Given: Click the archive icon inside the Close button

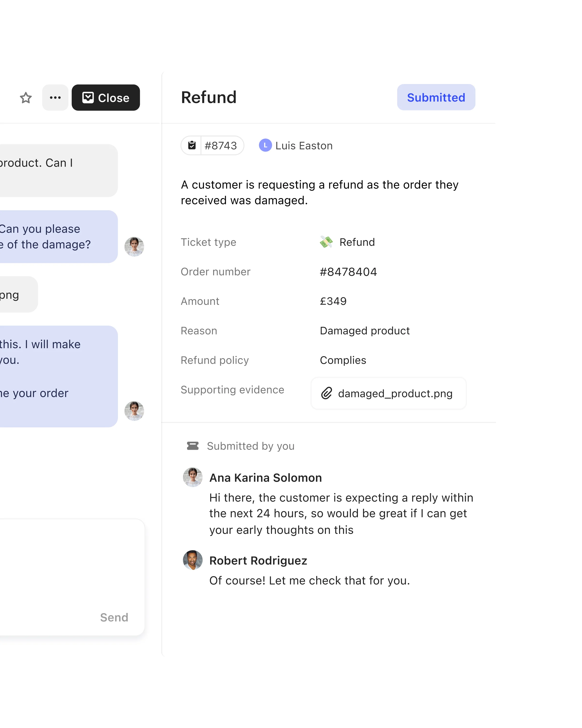Looking at the screenshot, I should [x=88, y=97].
